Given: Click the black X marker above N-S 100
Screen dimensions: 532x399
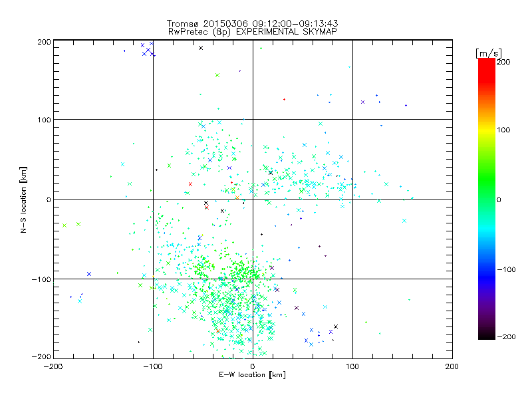Looking at the screenshot, I should click(201, 48).
